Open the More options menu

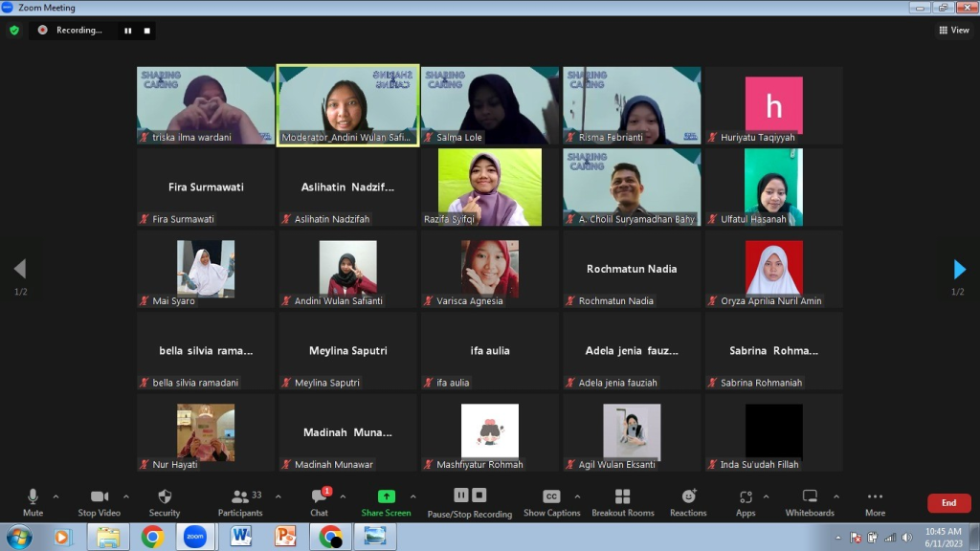pos(875,497)
